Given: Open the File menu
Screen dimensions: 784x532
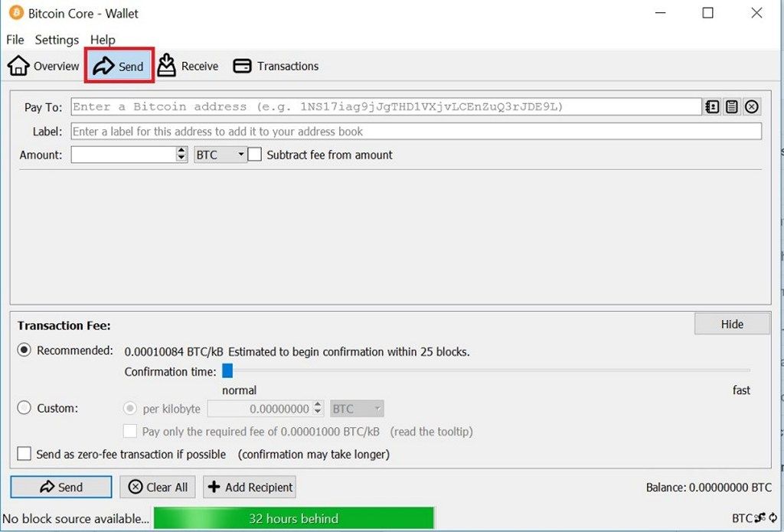Looking at the screenshot, I should click(15, 40).
